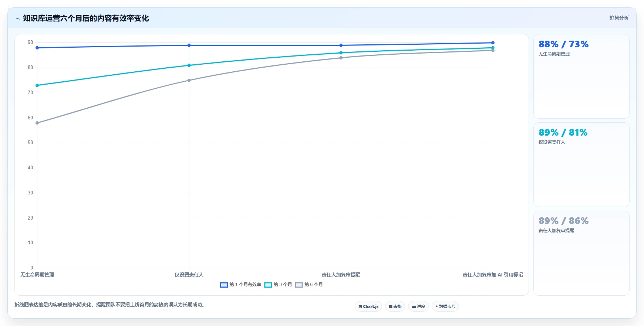
Task: Click the teal data point at the AI 引用标记 category
Action: point(493,48)
